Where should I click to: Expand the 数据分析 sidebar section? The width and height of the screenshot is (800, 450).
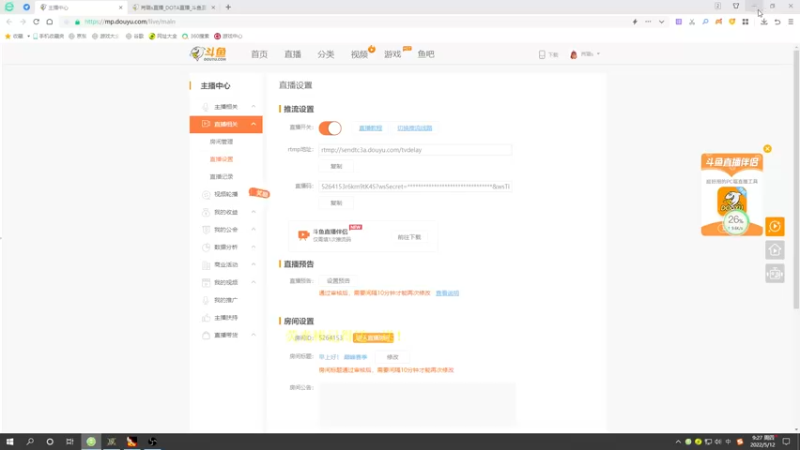[226, 247]
